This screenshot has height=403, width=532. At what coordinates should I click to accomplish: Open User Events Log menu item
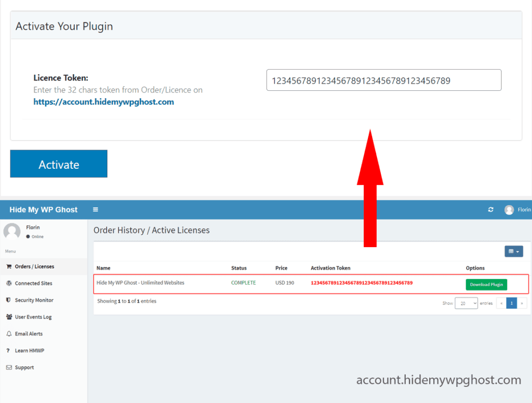(33, 317)
